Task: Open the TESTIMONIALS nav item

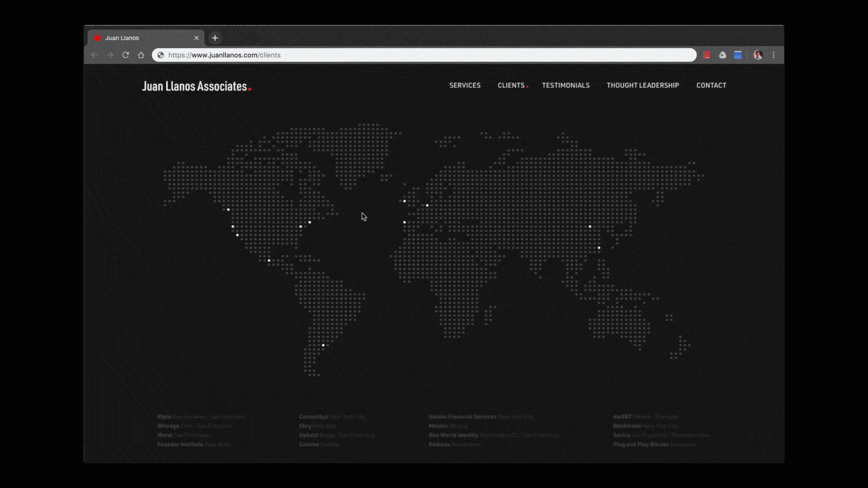Action: [x=566, y=85]
